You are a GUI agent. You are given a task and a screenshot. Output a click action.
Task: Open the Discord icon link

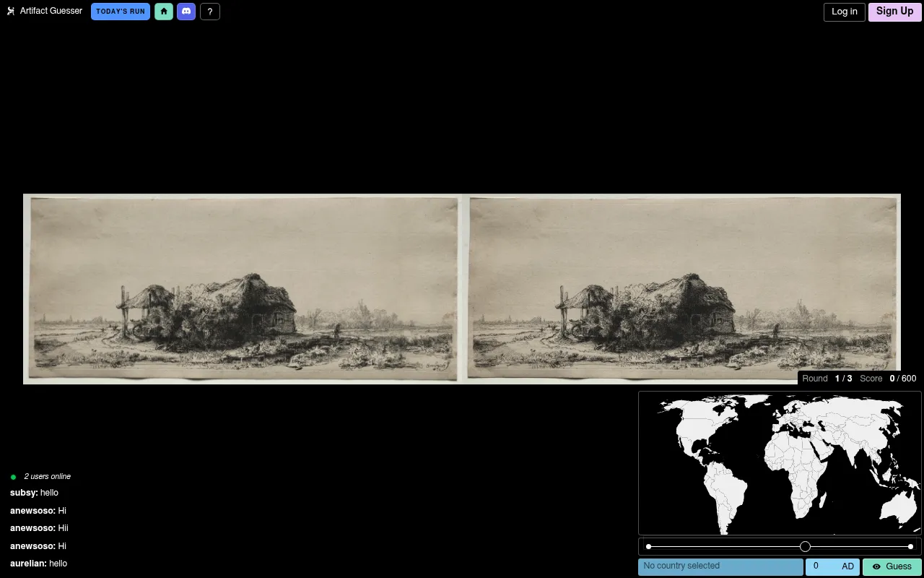[x=186, y=12]
